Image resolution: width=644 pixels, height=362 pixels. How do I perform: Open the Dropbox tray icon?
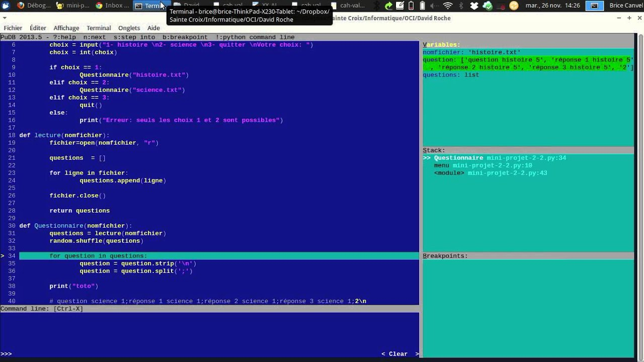[474, 6]
